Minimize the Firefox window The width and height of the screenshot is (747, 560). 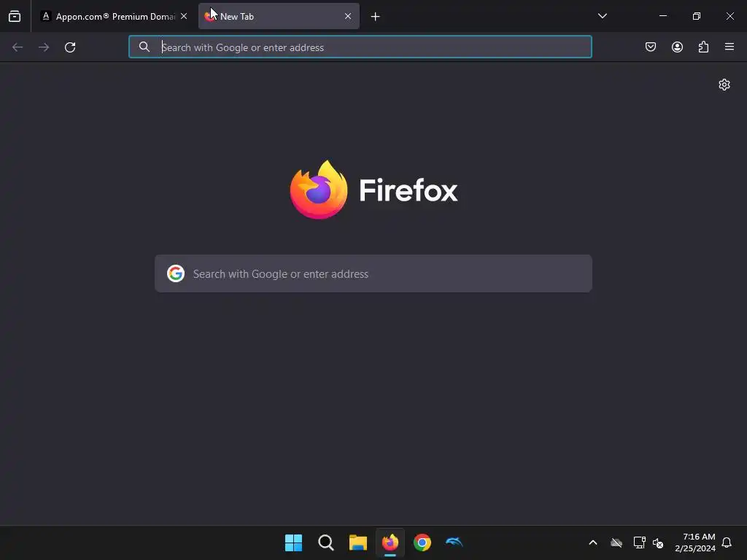pyautogui.click(x=662, y=16)
